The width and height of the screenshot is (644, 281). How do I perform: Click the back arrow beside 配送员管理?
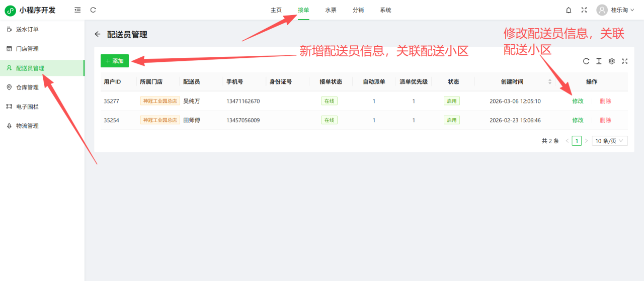tap(98, 34)
